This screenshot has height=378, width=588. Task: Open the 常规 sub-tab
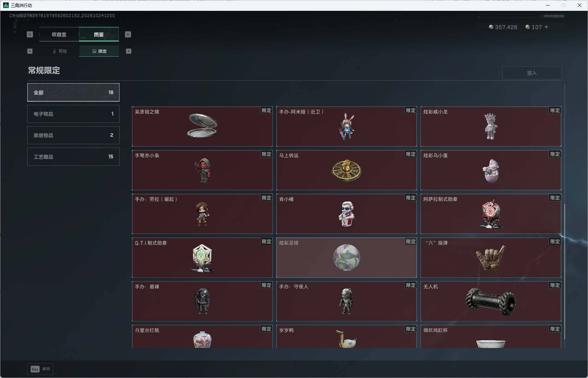[x=59, y=51]
